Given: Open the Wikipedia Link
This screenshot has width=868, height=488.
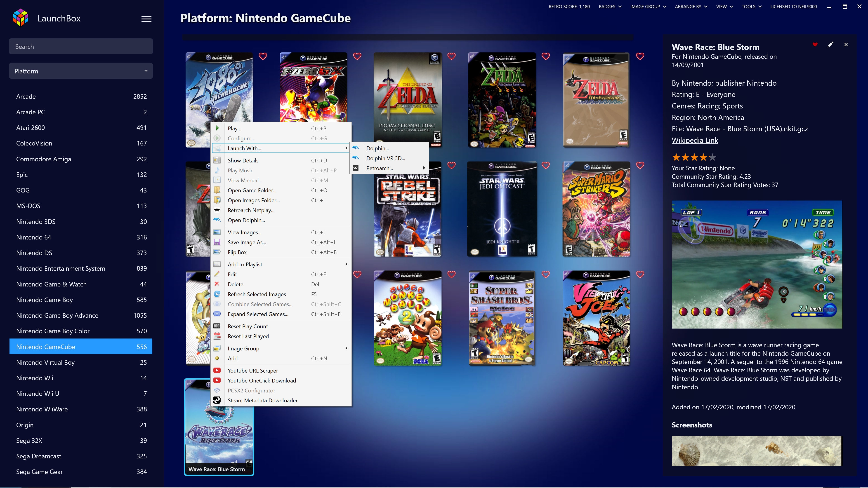Looking at the screenshot, I should click(694, 140).
